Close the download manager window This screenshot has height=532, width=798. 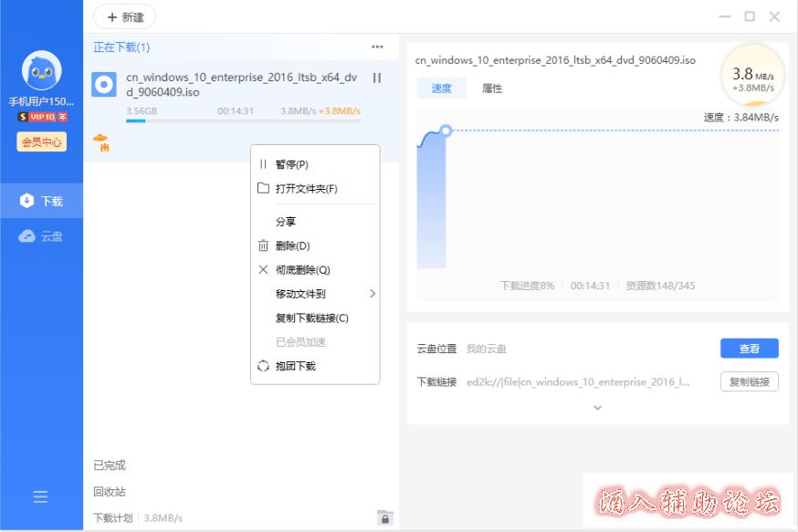pos(774,16)
